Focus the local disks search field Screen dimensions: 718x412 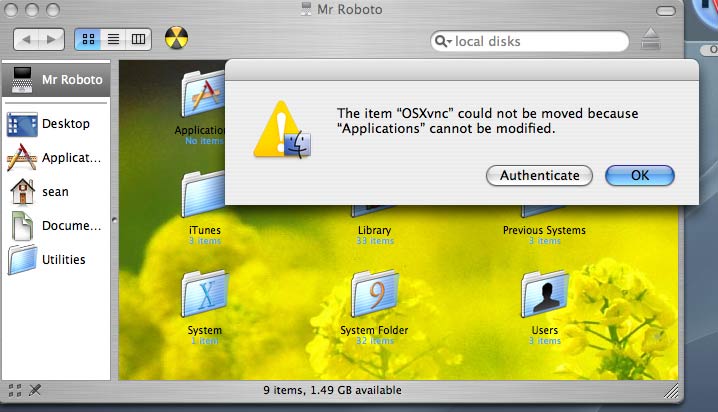[x=529, y=42]
